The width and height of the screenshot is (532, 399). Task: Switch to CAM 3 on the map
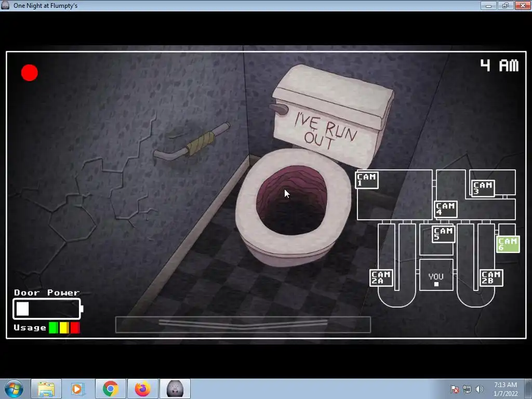[x=483, y=188]
